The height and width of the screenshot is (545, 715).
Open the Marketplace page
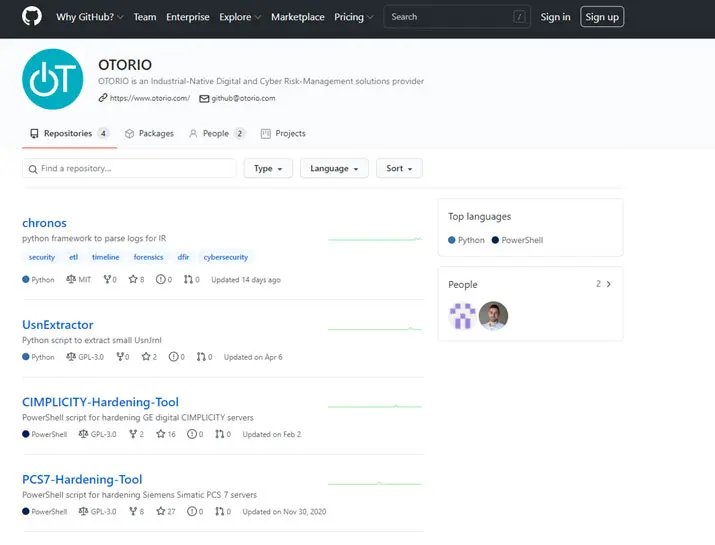pyautogui.click(x=297, y=17)
